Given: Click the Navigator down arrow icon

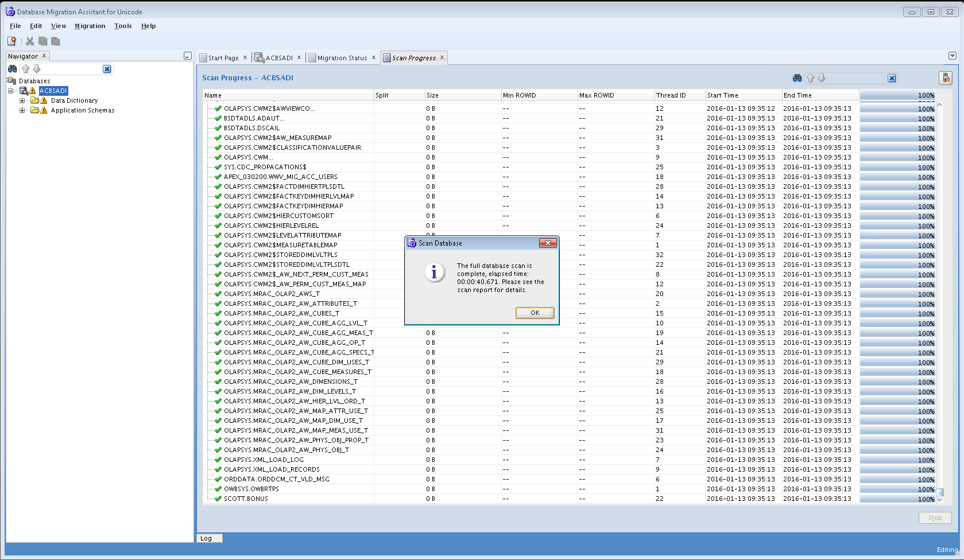Looking at the screenshot, I should point(37,69).
